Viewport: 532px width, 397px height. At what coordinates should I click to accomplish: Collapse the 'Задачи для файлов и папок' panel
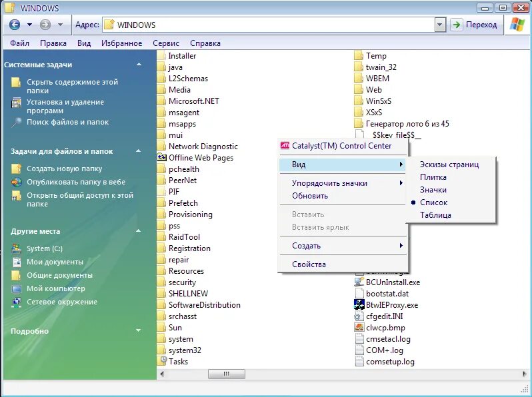coord(139,151)
